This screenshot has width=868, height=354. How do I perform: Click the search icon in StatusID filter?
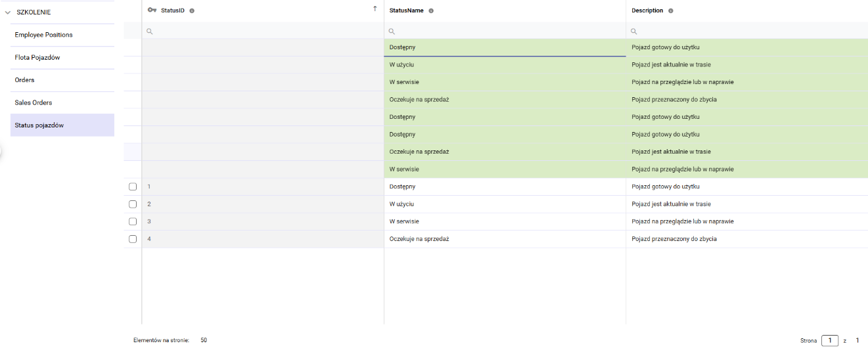click(x=150, y=31)
